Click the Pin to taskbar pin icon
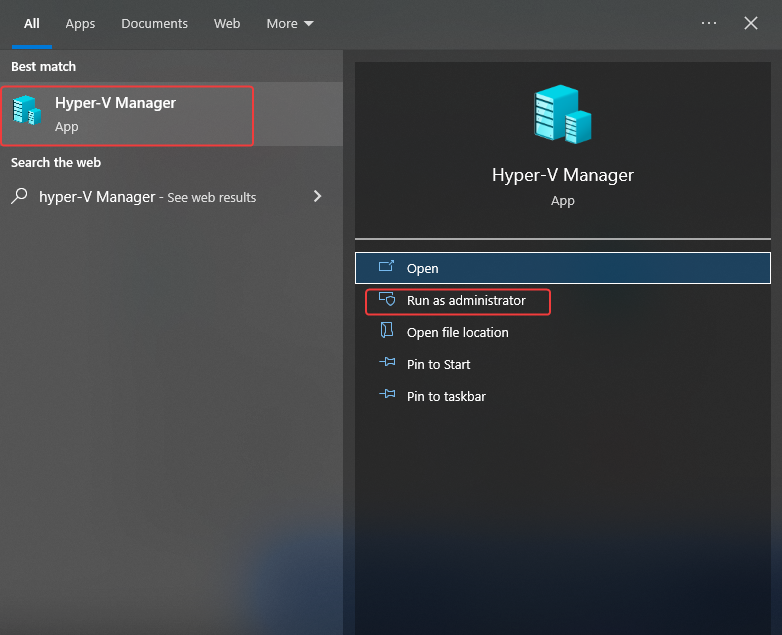Screen dimensions: 782x635 coord(387,395)
